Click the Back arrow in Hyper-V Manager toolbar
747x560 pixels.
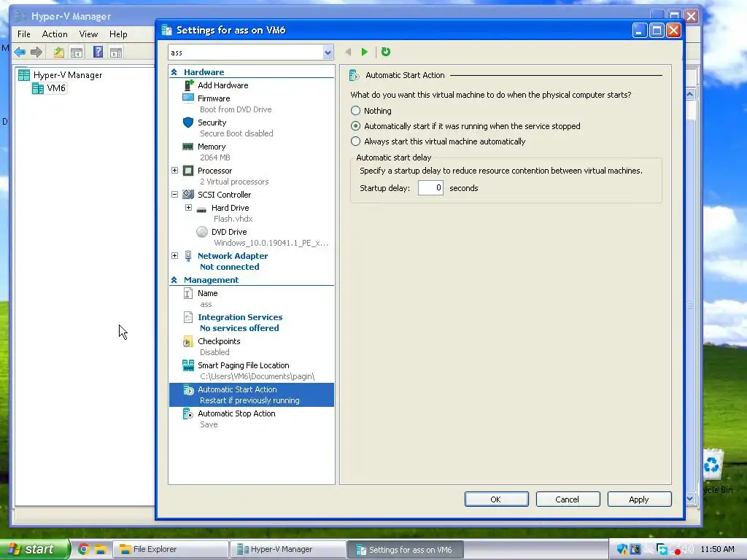[x=20, y=52]
